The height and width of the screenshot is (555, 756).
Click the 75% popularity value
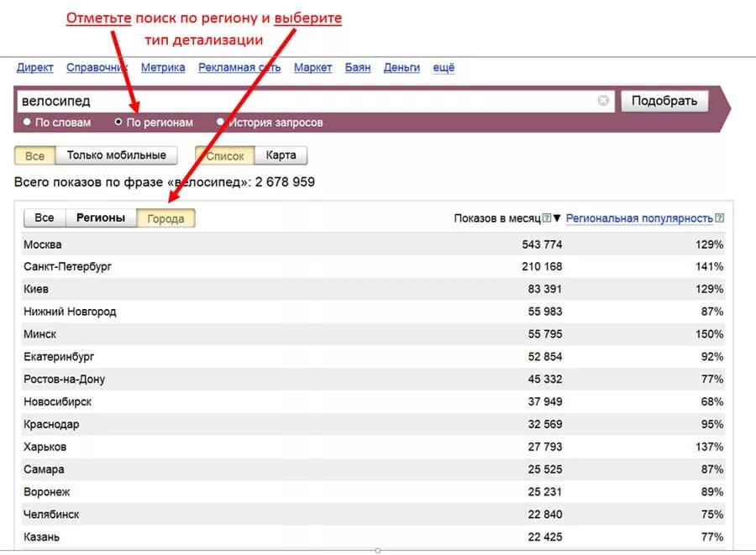point(712,515)
